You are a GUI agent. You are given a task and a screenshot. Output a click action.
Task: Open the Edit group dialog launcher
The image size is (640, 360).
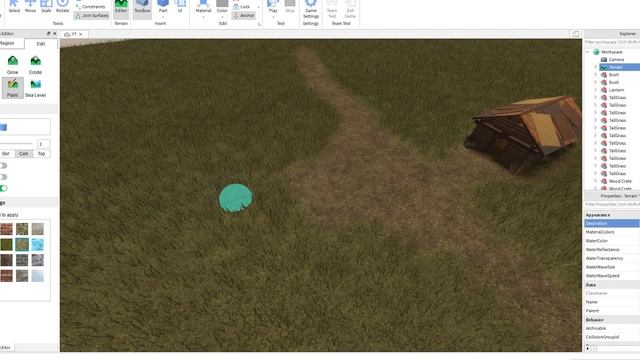[259, 24]
